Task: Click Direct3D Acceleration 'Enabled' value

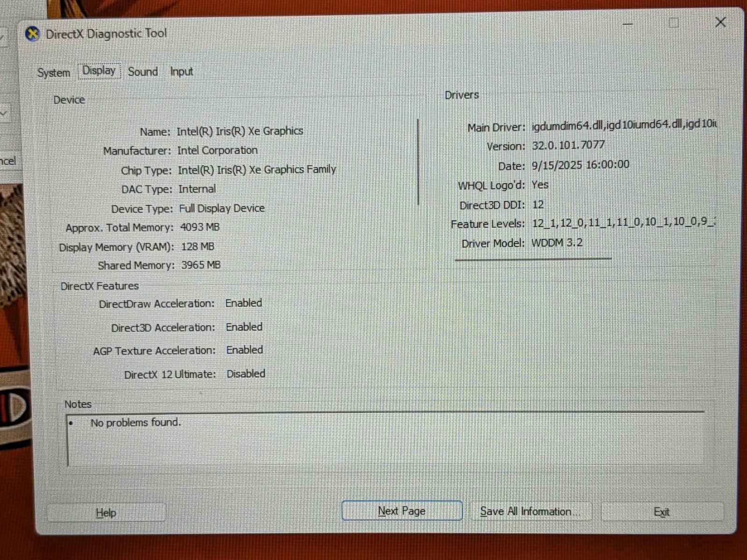Action: coord(244,327)
